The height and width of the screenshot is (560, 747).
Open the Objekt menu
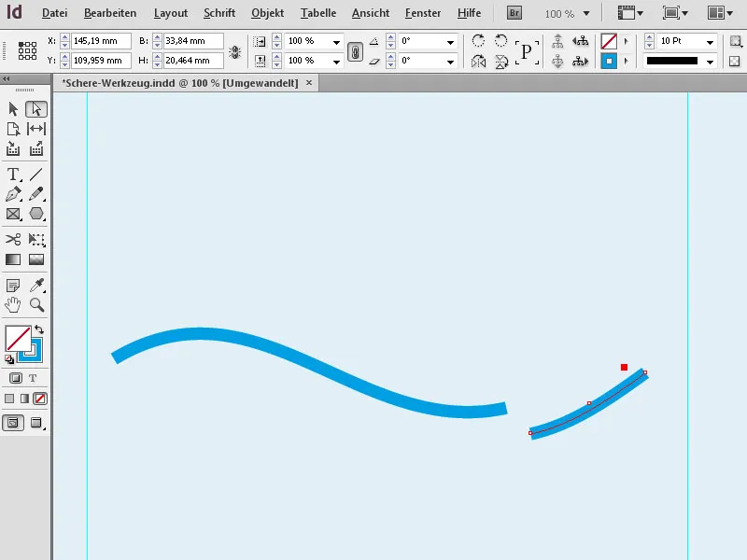(x=267, y=13)
